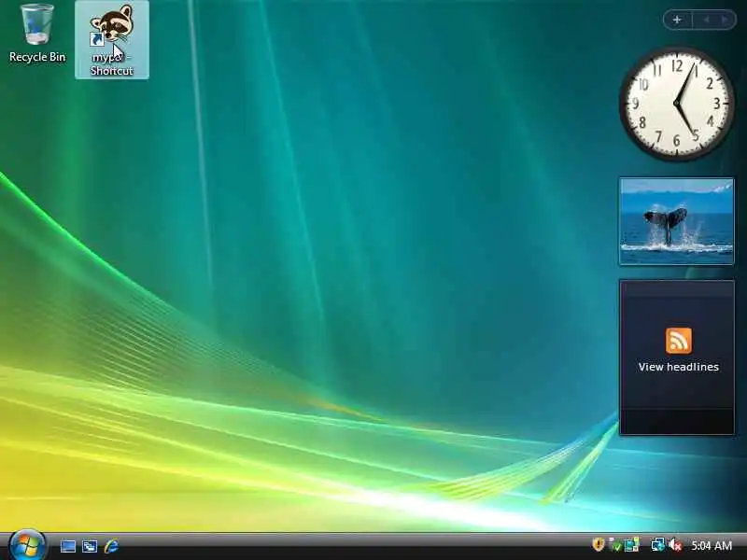The height and width of the screenshot is (560, 747).
Task: Open the network connection tray icon
Action: click(x=658, y=545)
